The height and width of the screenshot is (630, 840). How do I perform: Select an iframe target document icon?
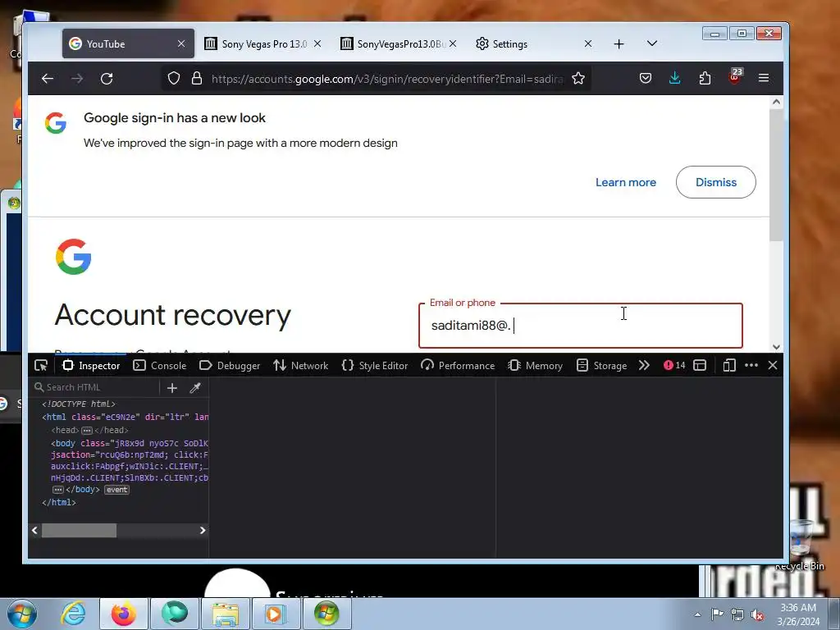700,365
